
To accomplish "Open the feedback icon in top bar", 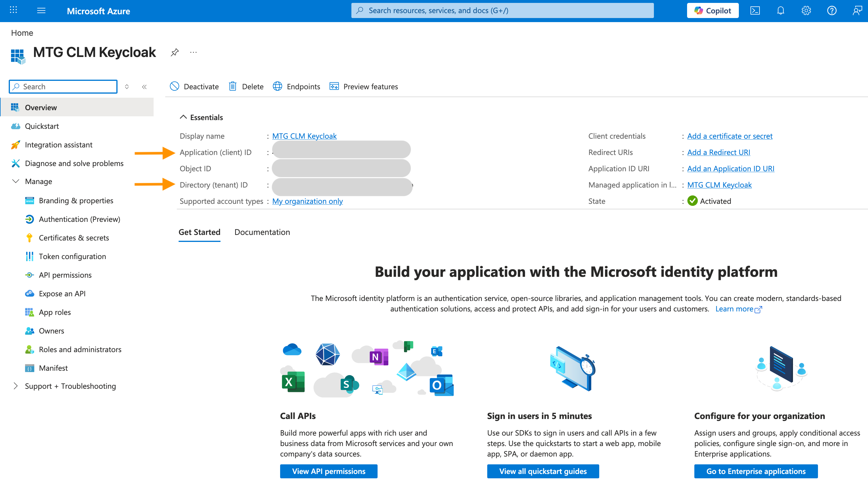I will (x=857, y=10).
